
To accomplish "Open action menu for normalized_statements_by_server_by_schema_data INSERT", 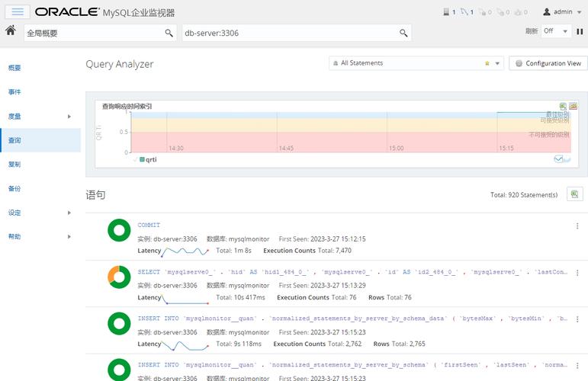I will pos(577,319).
